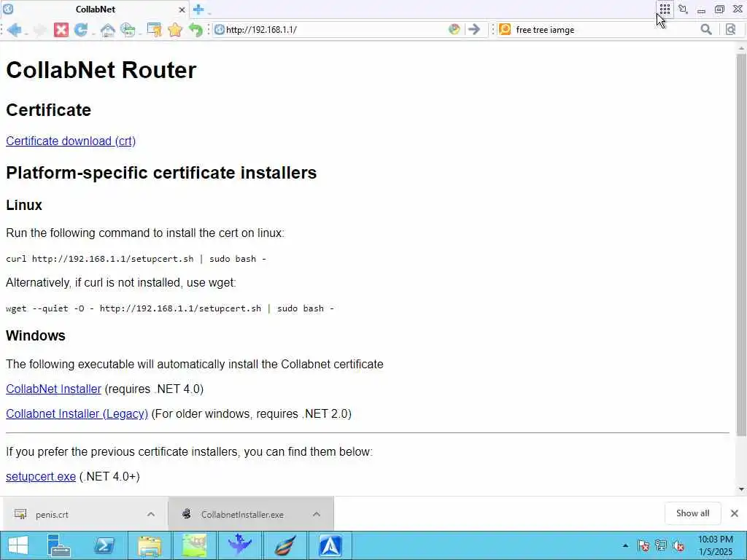Click the network tray icon
747x560 pixels.
coord(661,545)
